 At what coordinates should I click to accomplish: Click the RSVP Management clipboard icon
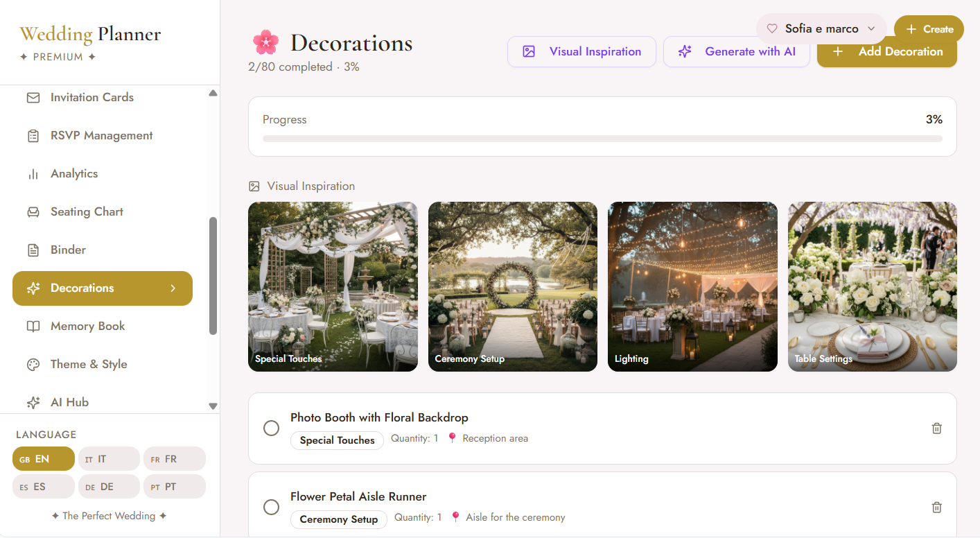click(33, 136)
